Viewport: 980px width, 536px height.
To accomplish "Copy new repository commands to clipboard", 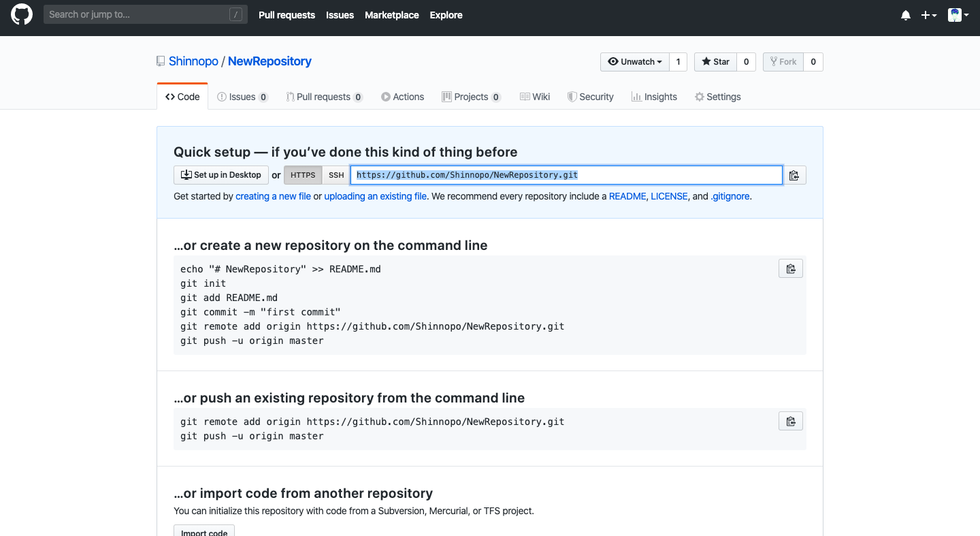I will [790, 269].
